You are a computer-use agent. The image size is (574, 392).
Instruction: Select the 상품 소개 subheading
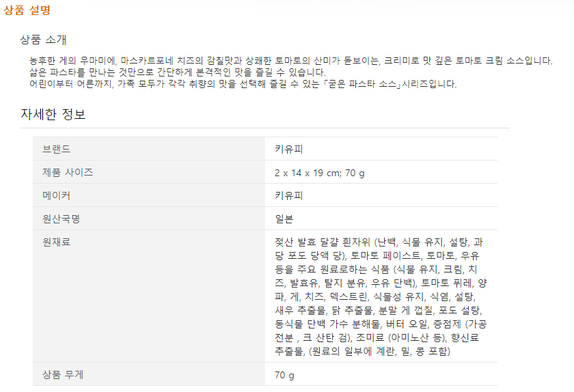click(x=43, y=39)
